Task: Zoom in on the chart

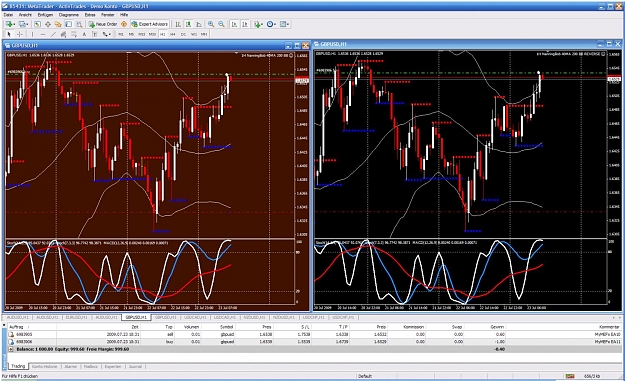Action: click(x=211, y=24)
